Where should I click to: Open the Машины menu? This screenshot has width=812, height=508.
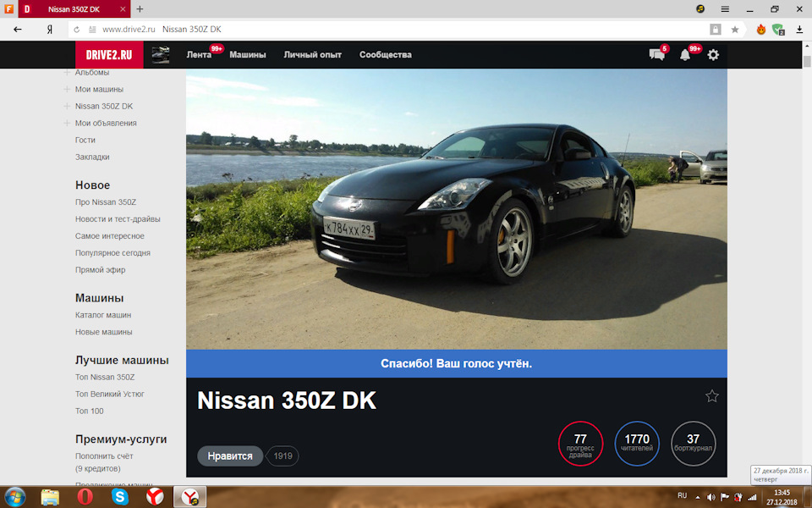point(248,55)
